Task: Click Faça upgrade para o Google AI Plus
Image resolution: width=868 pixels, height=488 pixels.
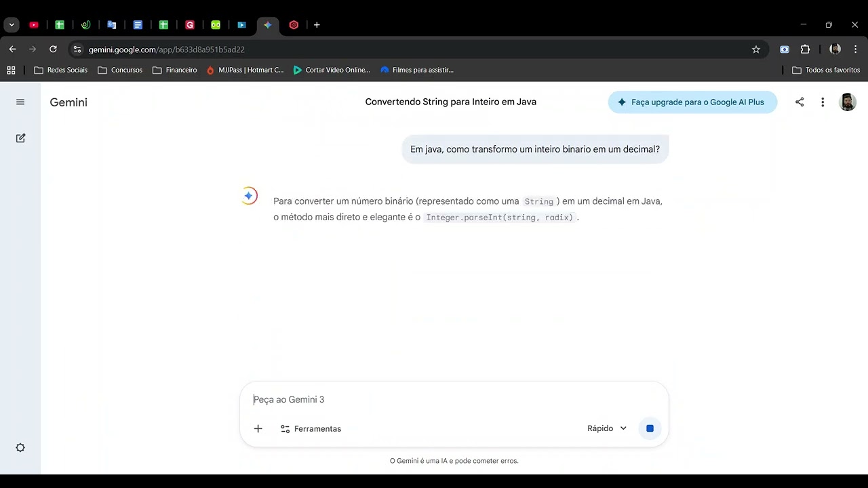Action: tap(692, 102)
